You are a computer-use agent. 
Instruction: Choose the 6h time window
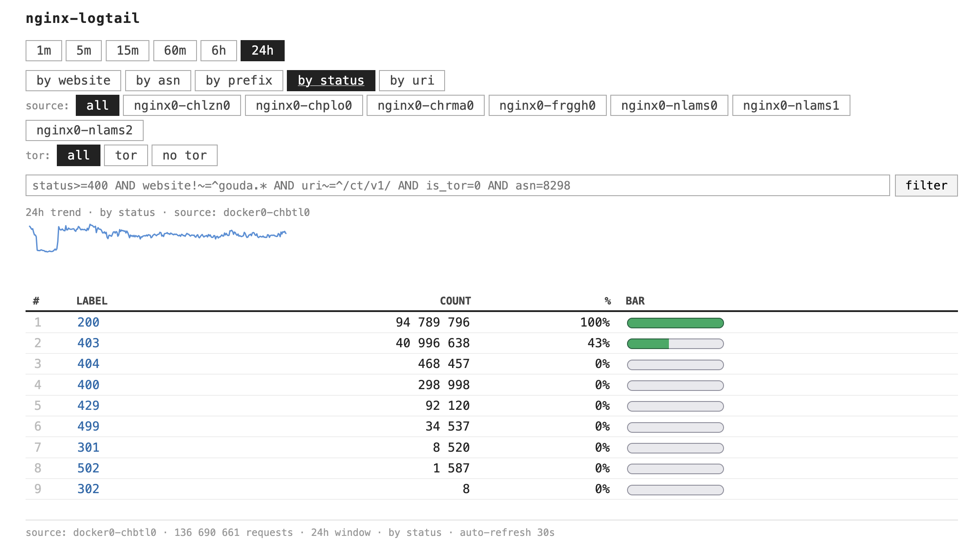219,51
